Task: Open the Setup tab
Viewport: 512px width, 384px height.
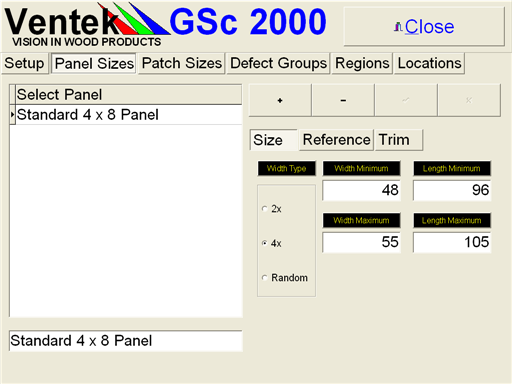Action: click(x=24, y=63)
